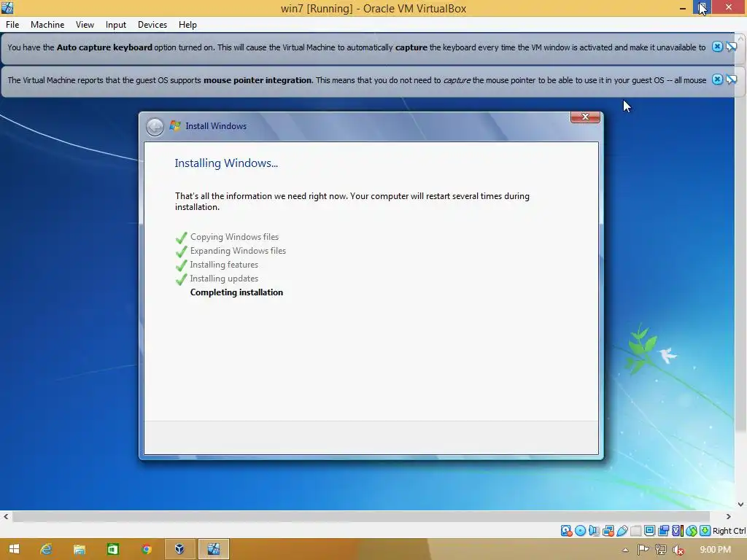Open the Devices menu
747x560 pixels.
152,25
